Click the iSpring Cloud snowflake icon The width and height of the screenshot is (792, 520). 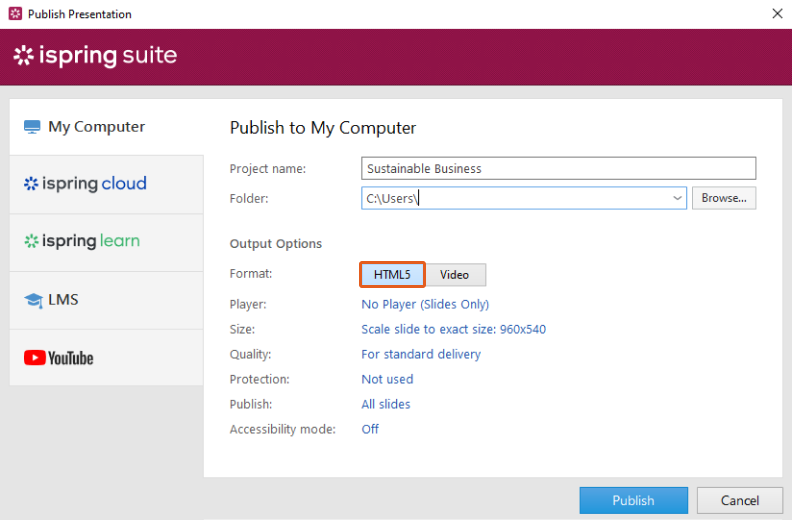[31, 184]
